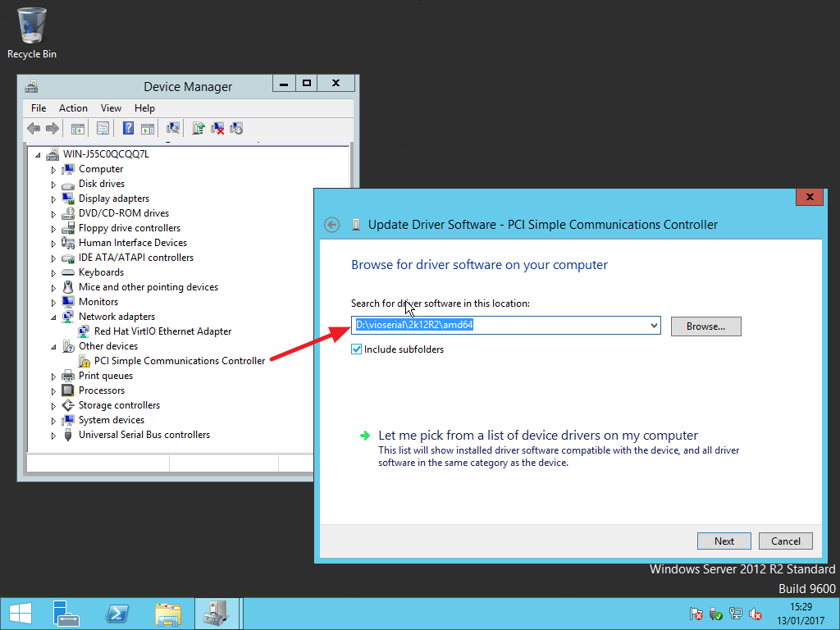The height and width of the screenshot is (630, 840).
Task: Launch PowerShell from the taskbar
Action: tap(117, 614)
